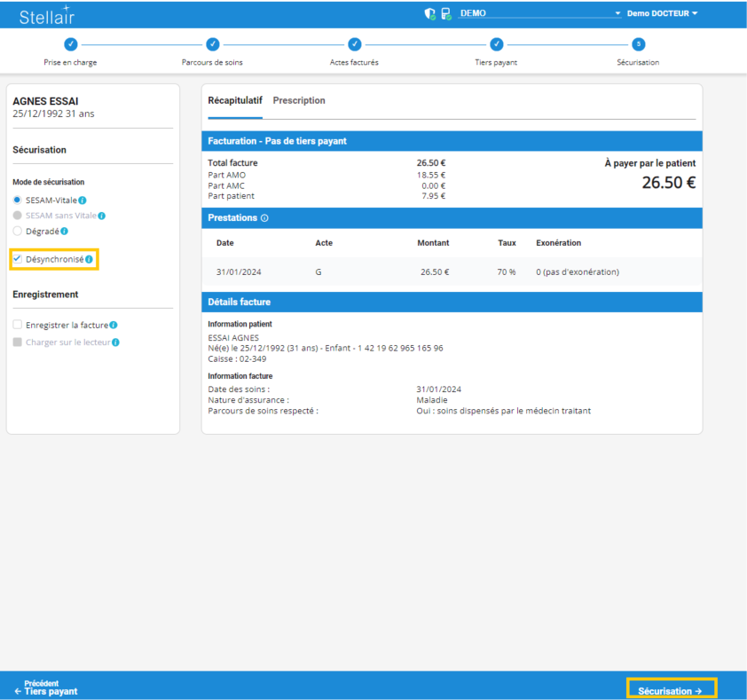Click the Sécurisation next button
The image size is (747, 700).
pos(671,689)
